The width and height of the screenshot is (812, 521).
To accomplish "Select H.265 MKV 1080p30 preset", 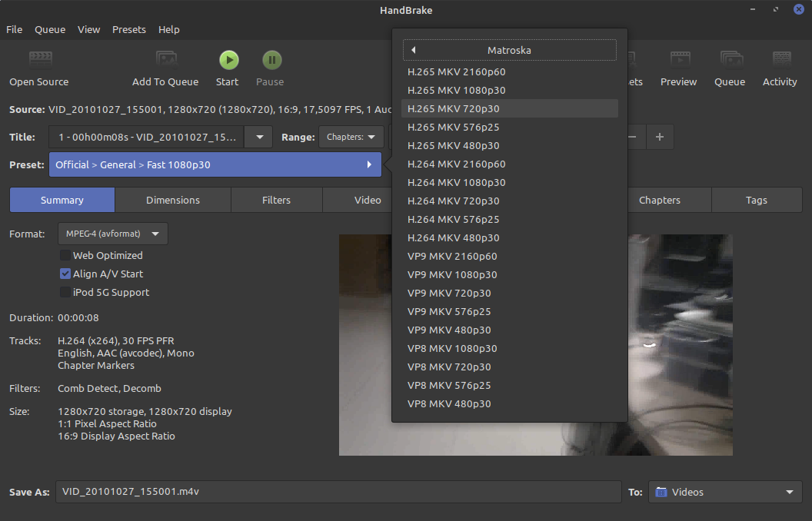I will click(x=457, y=90).
